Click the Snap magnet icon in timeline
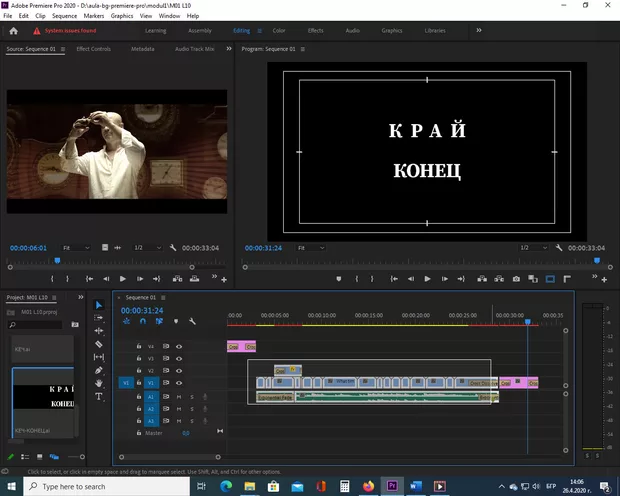This screenshot has width=620, height=496. [x=143, y=321]
